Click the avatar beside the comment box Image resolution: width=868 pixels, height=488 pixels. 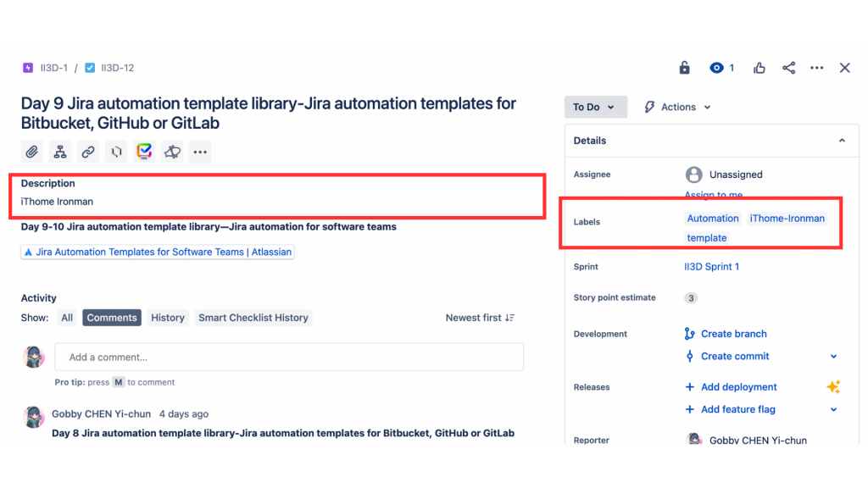pyautogui.click(x=34, y=357)
